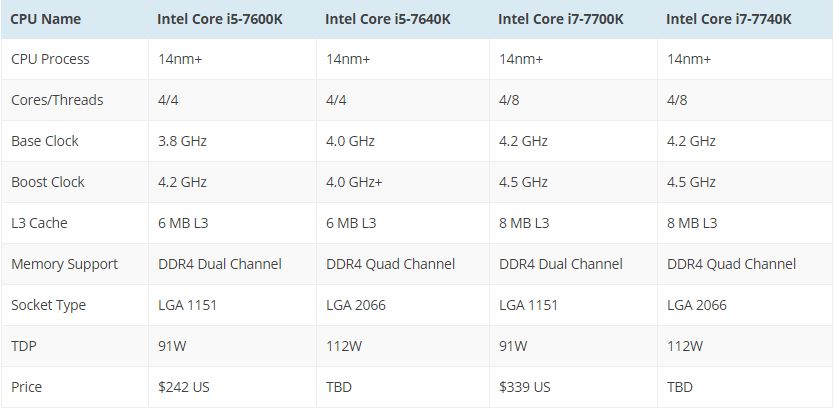Click the CPU Name header cell
The width and height of the screenshot is (834, 414).
(x=45, y=18)
